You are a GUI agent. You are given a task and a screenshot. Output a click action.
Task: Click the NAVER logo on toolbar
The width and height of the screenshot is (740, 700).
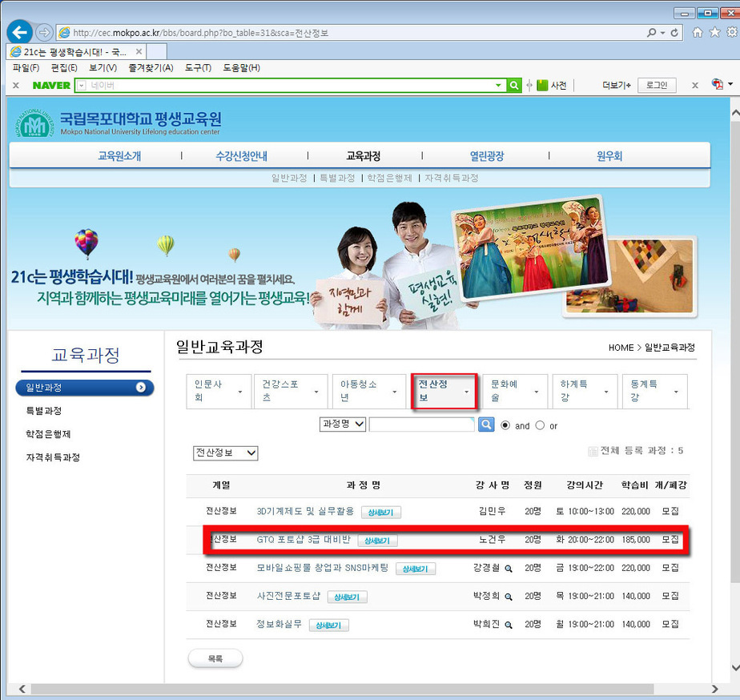click(51, 86)
